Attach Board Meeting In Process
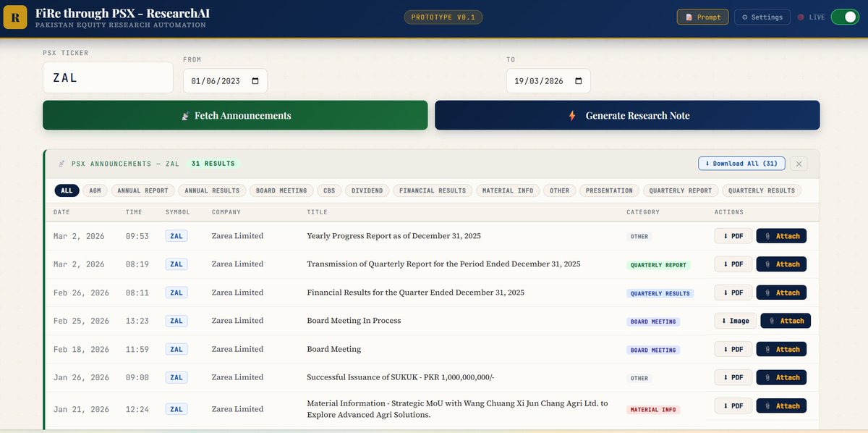Viewport: 868px width, 433px height. pos(786,321)
